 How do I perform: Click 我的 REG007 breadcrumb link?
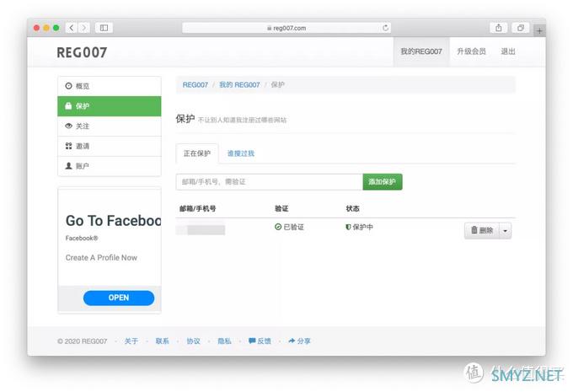click(239, 85)
